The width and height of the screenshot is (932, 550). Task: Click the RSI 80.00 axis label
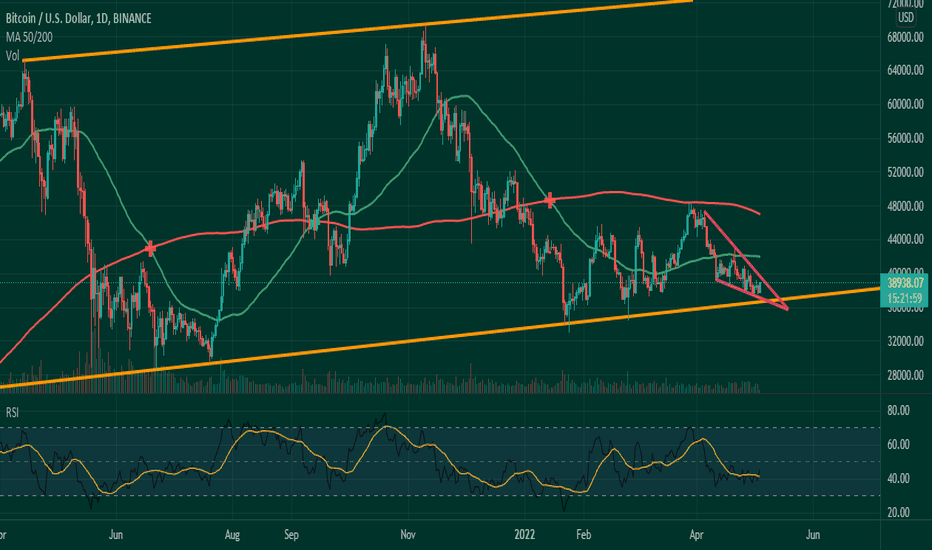coord(898,410)
